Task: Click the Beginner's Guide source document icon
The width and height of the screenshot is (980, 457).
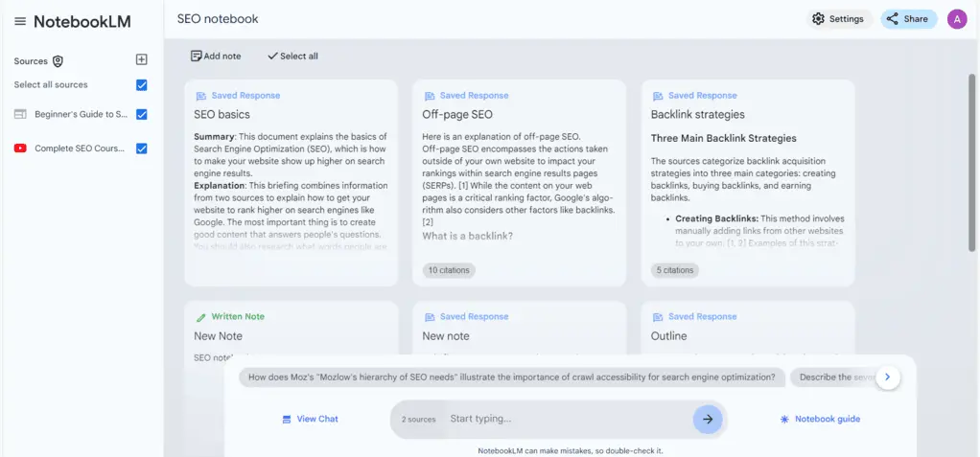Action: pos(20,115)
